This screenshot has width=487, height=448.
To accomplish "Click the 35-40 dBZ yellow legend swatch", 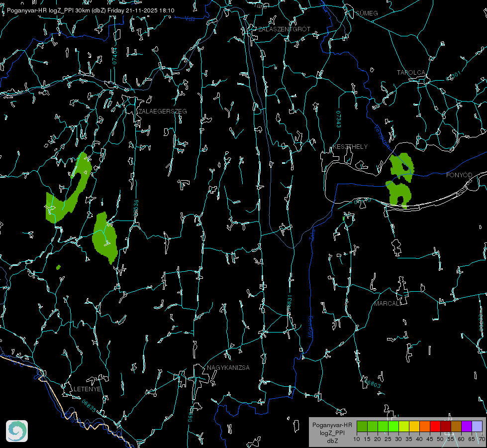I will click(x=414, y=426).
